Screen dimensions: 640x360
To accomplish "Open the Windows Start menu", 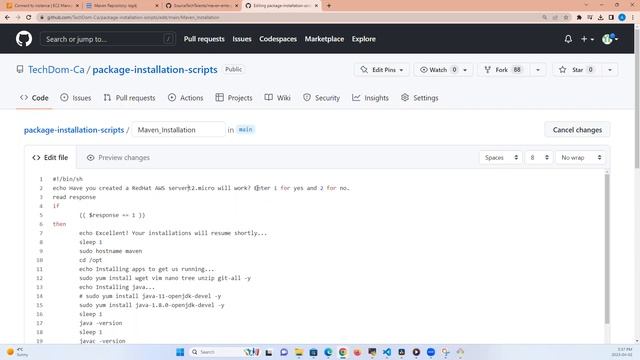I will 180,352.
